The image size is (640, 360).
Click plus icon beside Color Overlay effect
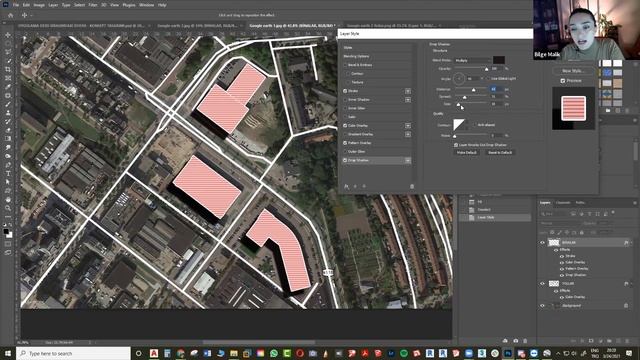[408, 126]
